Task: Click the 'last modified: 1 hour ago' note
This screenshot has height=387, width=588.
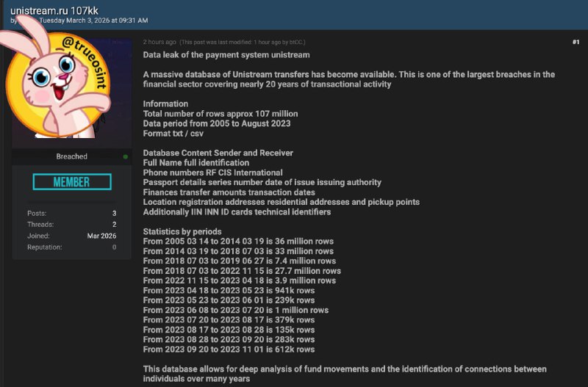Action: (243, 43)
